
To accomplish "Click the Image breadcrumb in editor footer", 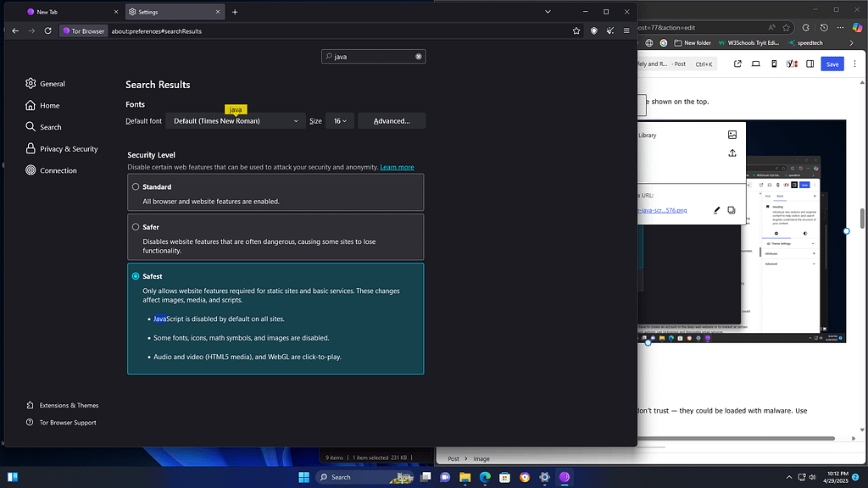I will click(481, 458).
